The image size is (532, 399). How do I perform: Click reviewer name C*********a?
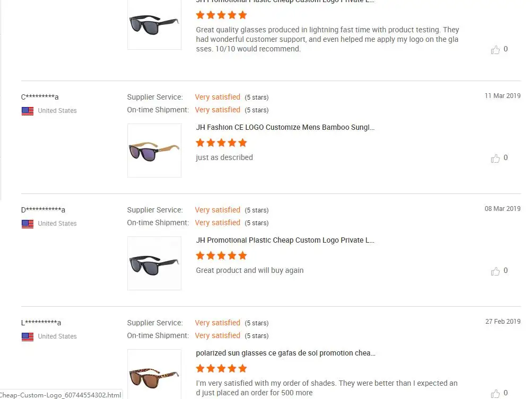(40, 97)
